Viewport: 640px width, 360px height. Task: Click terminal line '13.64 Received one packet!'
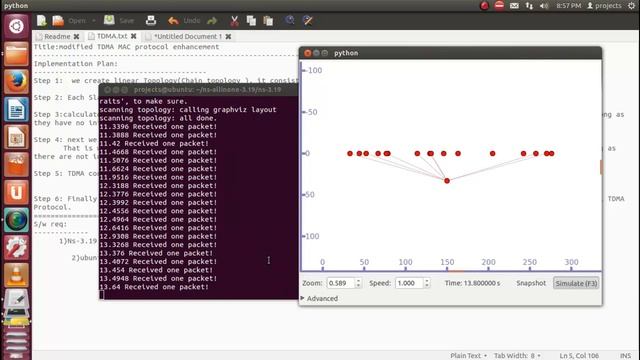154,287
